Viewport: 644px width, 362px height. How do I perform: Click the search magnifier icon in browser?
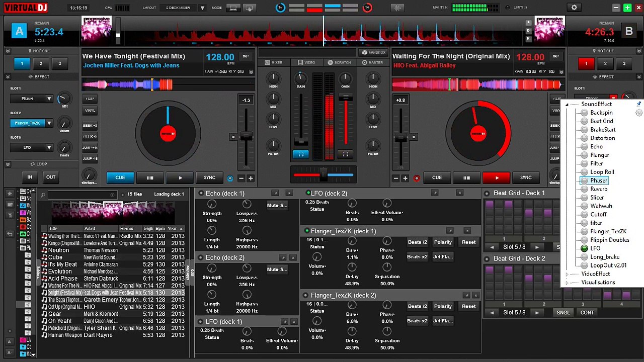[x=43, y=195]
